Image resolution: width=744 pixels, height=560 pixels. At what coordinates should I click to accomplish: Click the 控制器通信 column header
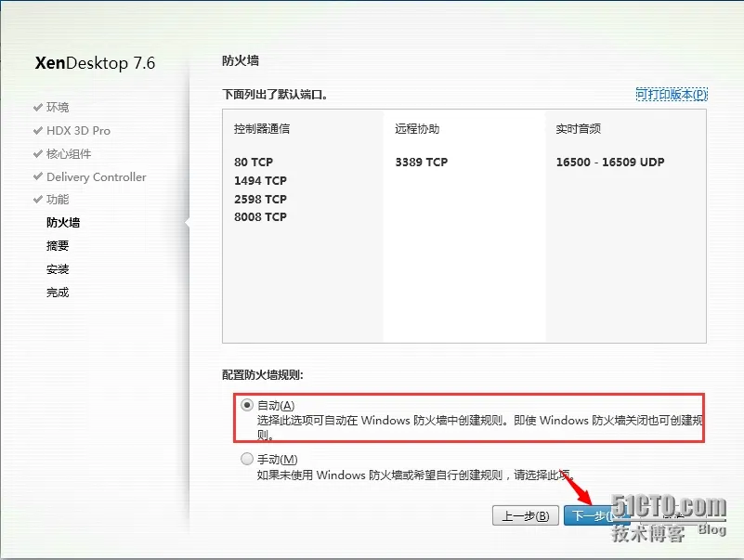tap(261, 128)
